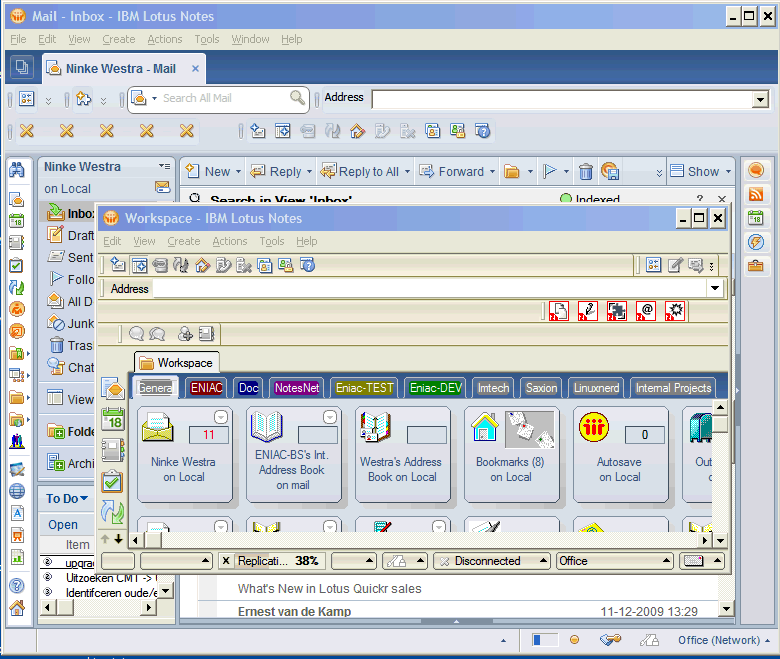Click the flag follow-up icon in the mail toolbar
The height and width of the screenshot is (659, 780).
(x=550, y=172)
